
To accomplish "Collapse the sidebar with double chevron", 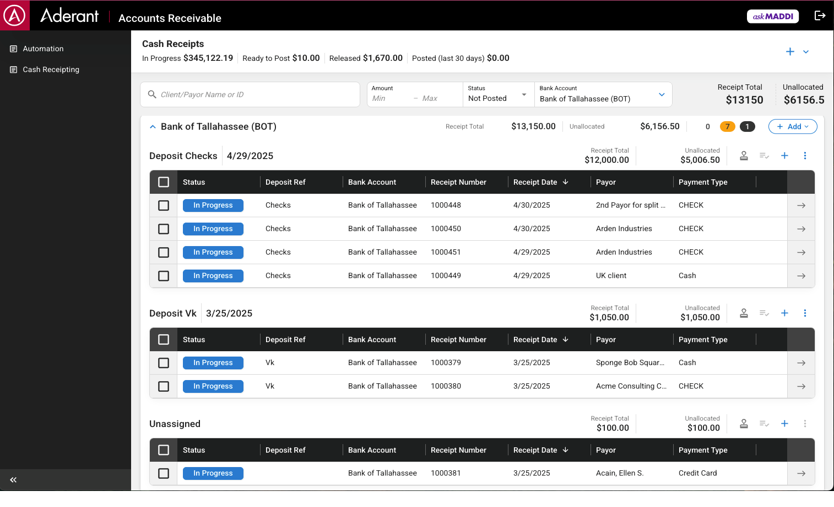I will pos(13,480).
